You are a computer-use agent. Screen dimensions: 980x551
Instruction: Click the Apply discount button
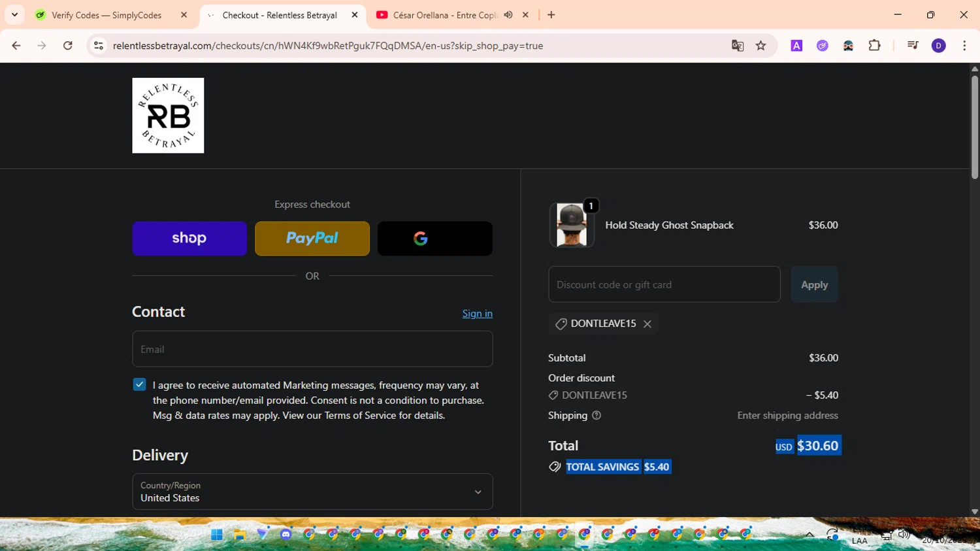point(814,284)
